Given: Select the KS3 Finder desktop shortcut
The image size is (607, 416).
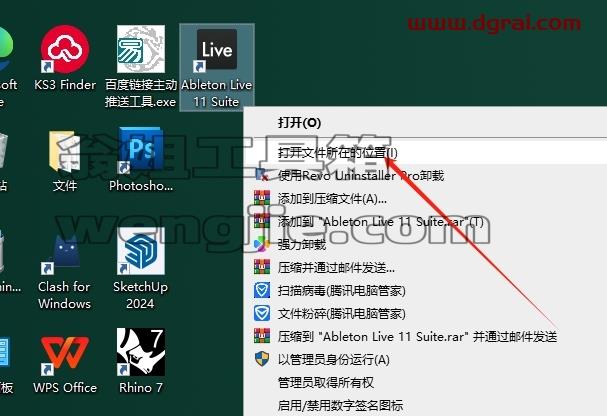Looking at the screenshot, I should [65, 59].
